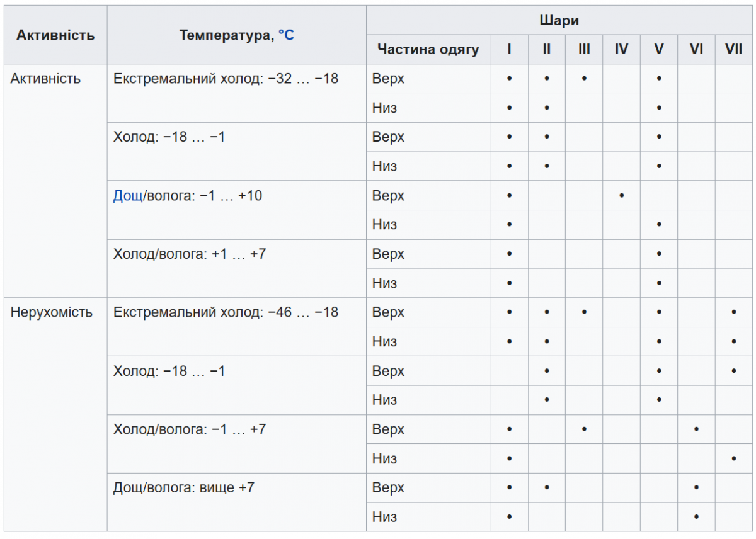Viewport: 756px width, 539px height.
Task: Select the Холод/волога: −1 … +7 cell
Action: click(x=190, y=429)
